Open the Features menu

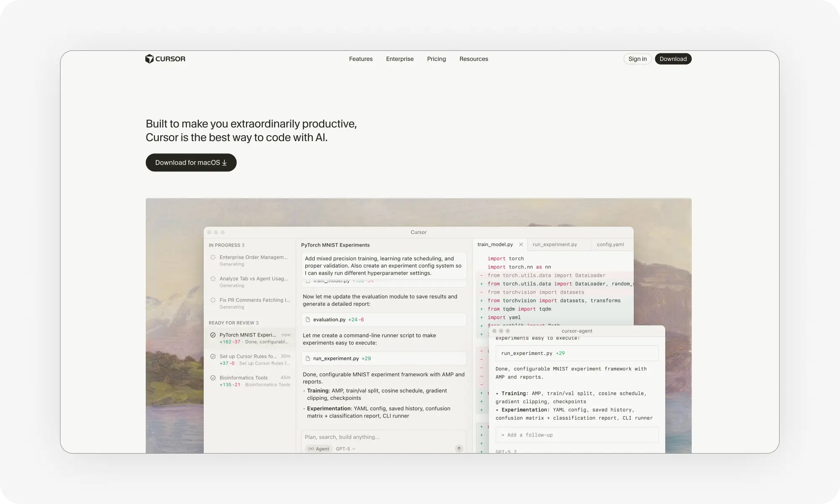pyautogui.click(x=360, y=59)
